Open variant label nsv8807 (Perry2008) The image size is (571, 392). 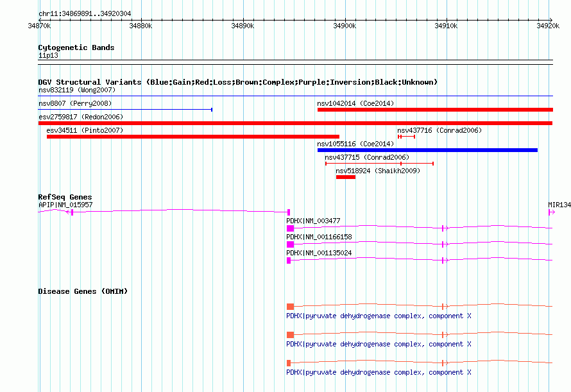click(75, 103)
